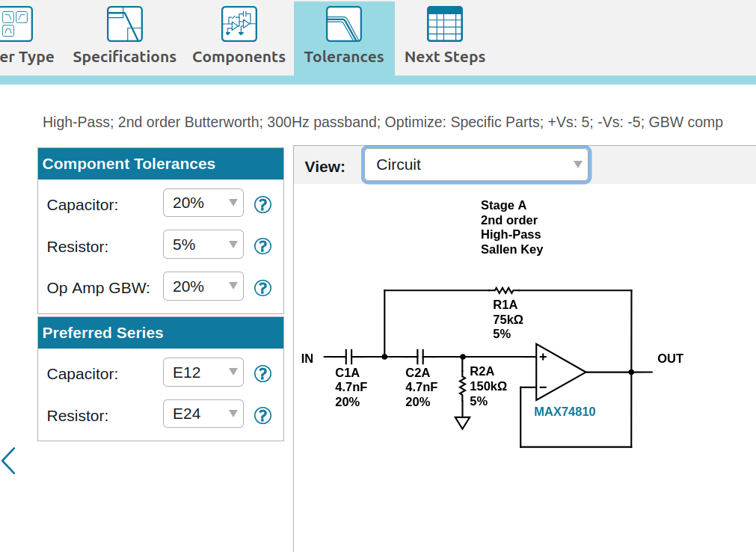Open help for Resistor tolerance

point(262,246)
